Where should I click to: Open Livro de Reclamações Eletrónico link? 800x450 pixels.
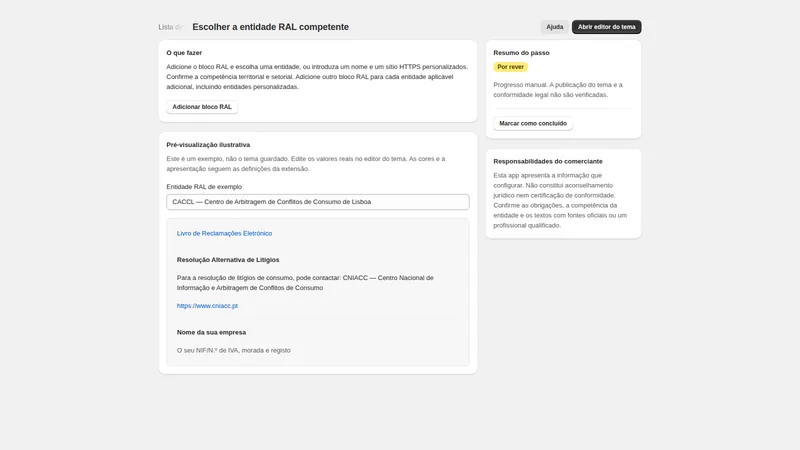pyautogui.click(x=224, y=233)
